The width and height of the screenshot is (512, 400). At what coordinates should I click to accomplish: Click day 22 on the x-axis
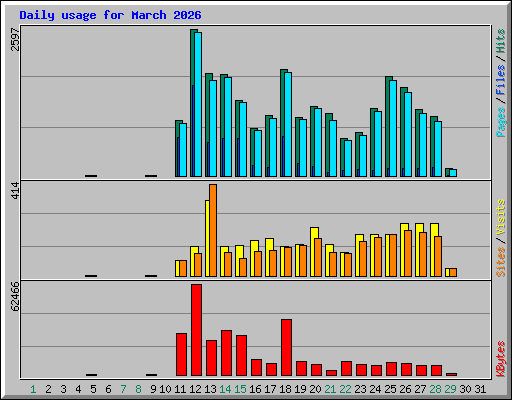(x=345, y=389)
